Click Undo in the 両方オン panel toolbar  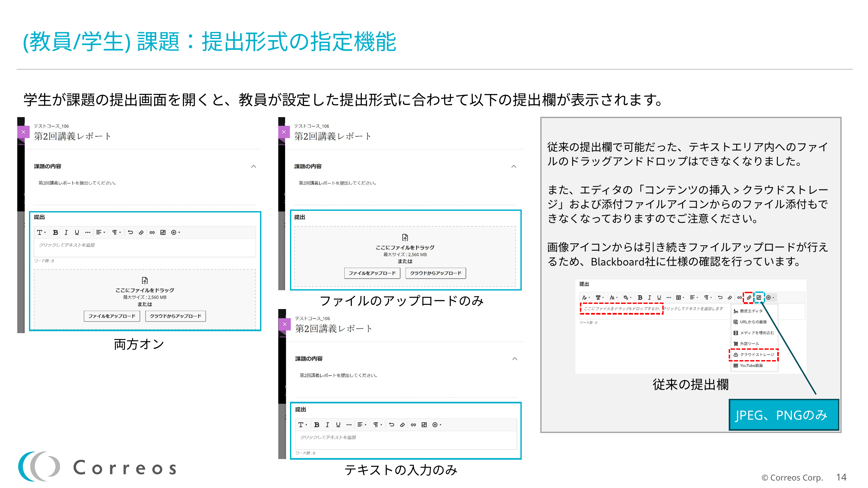131,232
